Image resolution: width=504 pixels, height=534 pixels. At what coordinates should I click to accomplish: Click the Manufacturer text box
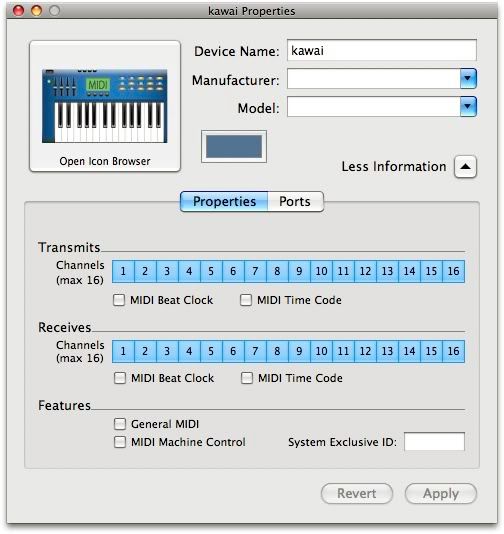pos(374,79)
